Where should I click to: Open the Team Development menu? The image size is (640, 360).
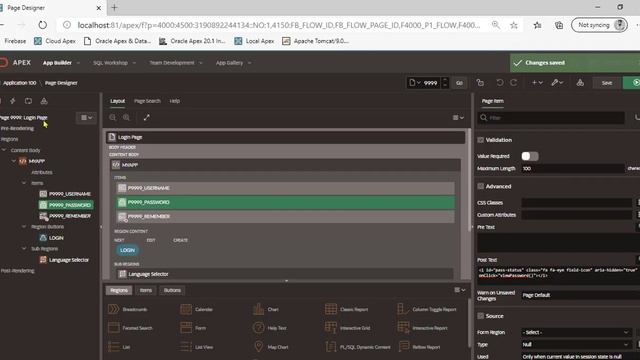coord(176,63)
